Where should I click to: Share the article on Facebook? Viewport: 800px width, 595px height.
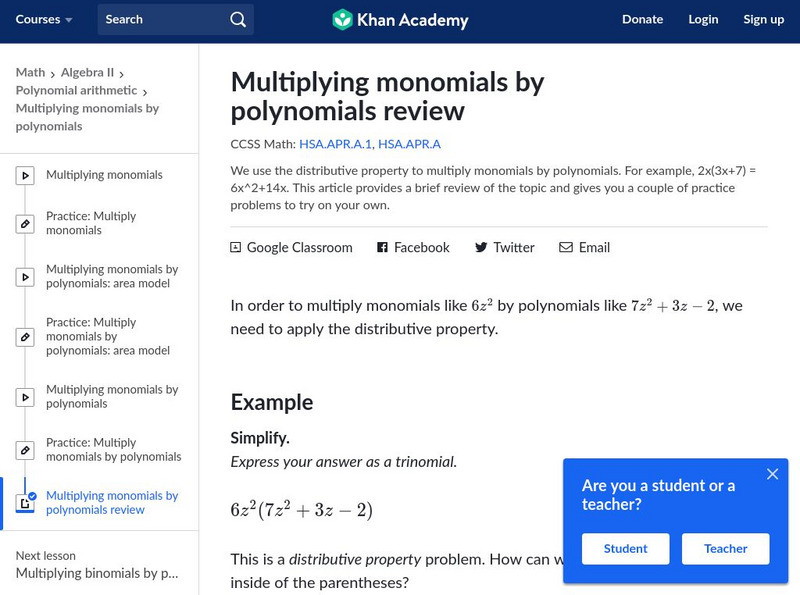(x=413, y=247)
